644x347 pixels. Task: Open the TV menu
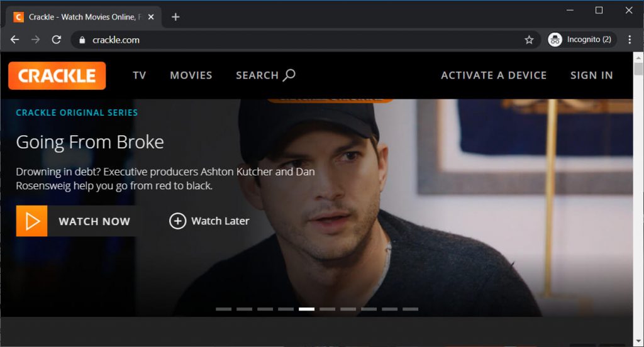(x=139, y=75)
